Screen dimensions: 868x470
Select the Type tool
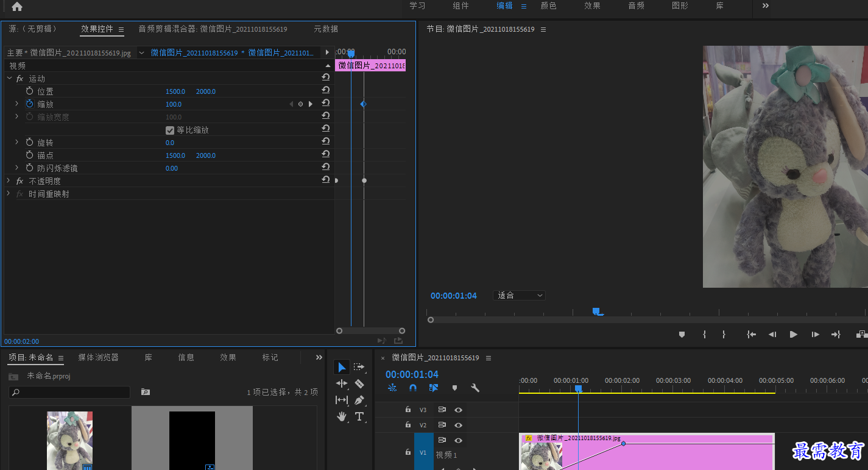click(x=359, y=416)
